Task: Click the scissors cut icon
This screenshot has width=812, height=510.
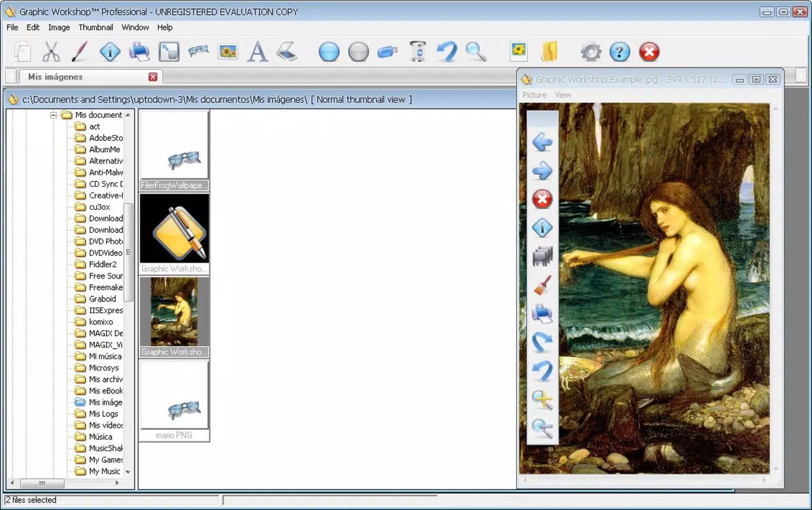Action: 51,52
